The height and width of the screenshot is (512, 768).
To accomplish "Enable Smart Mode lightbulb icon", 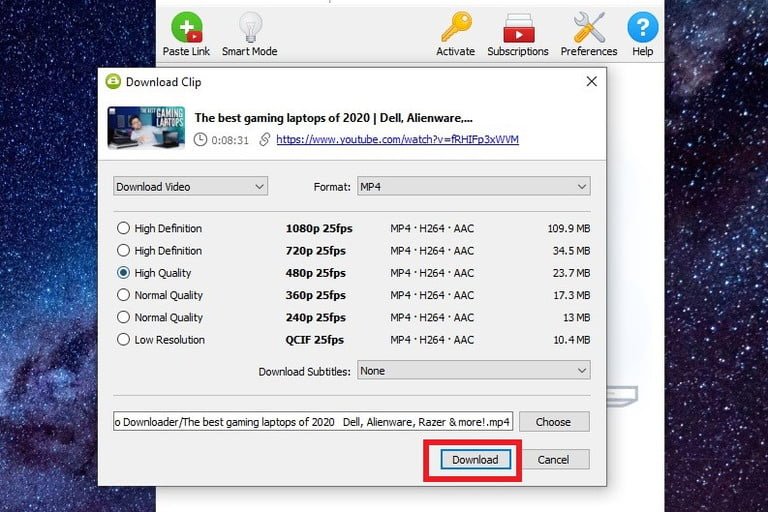I will (x=250, y=27).
